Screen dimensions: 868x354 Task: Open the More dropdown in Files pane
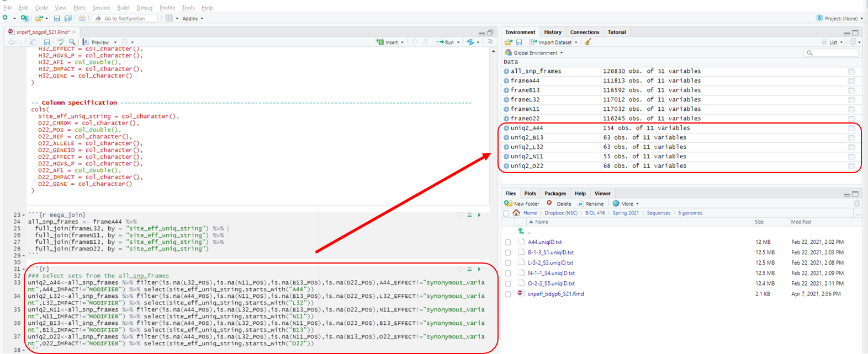(x=626, y=203)
